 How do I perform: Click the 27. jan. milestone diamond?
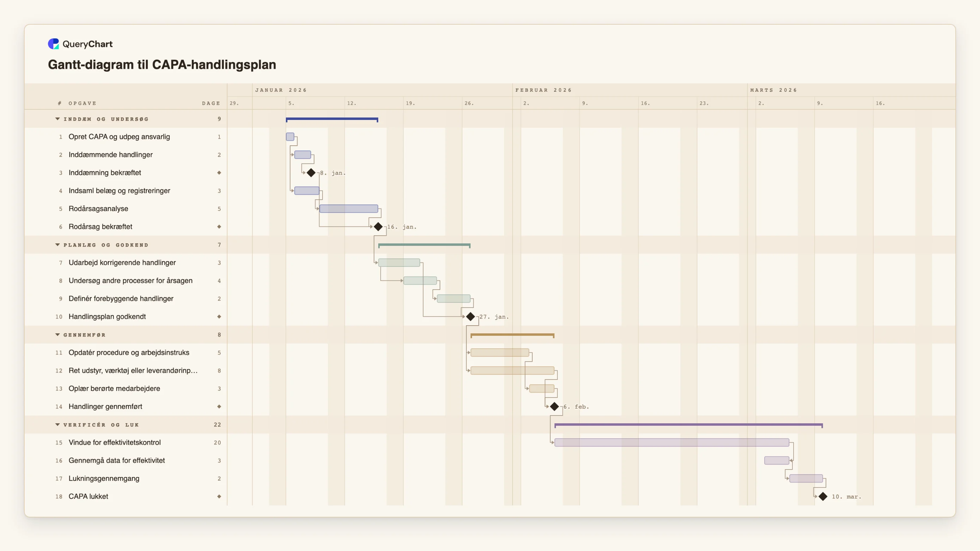click(x=471, y=317)
